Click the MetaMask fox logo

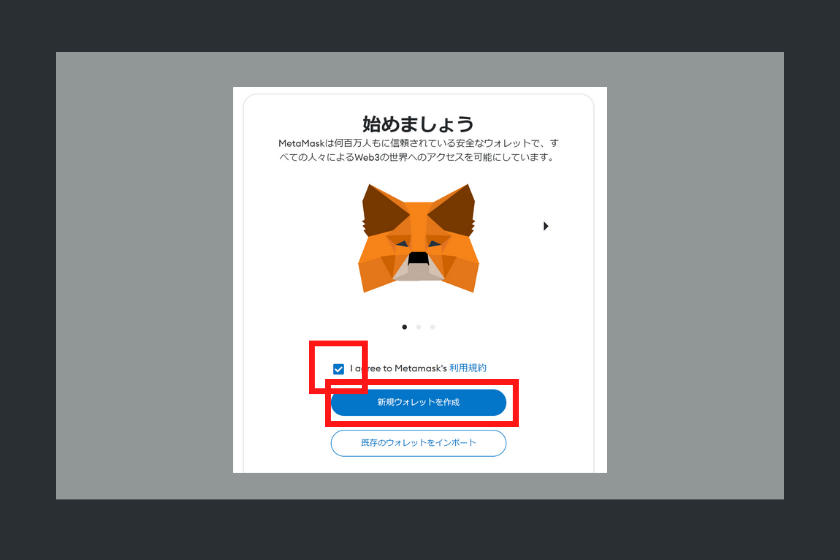(418, 238)
